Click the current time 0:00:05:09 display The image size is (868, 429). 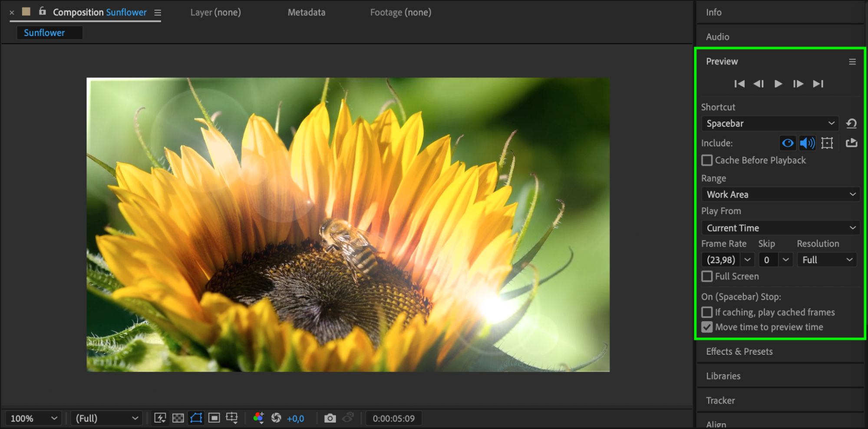(393, 419)
